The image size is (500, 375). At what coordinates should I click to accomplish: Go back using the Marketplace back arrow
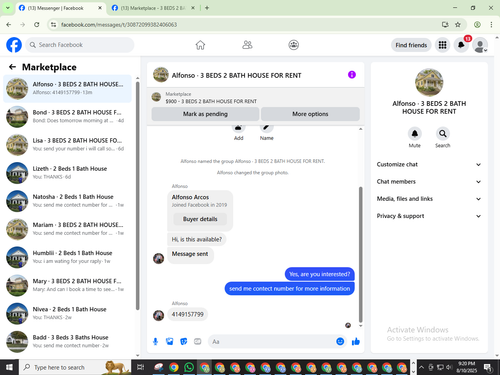tap(12, 67)
